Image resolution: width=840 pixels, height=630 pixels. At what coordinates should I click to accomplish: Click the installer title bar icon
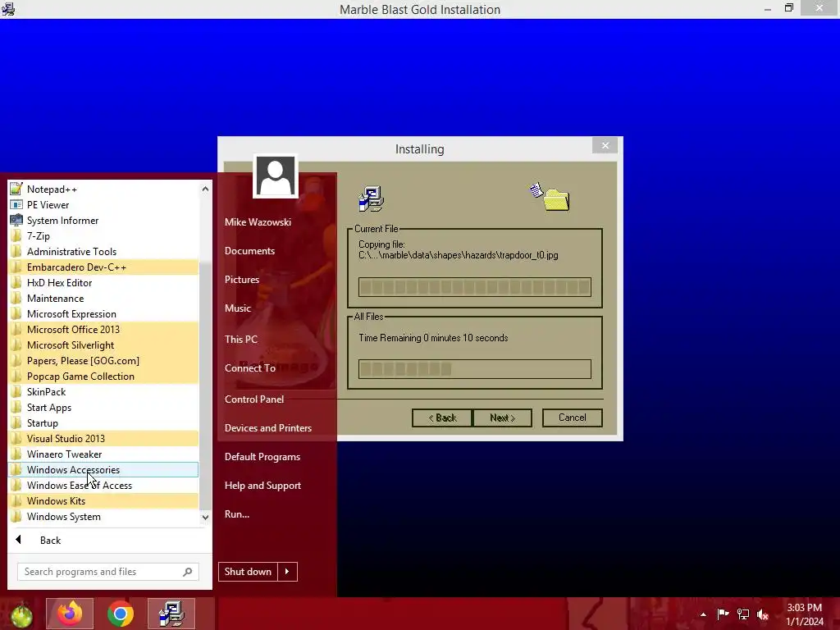8,9
